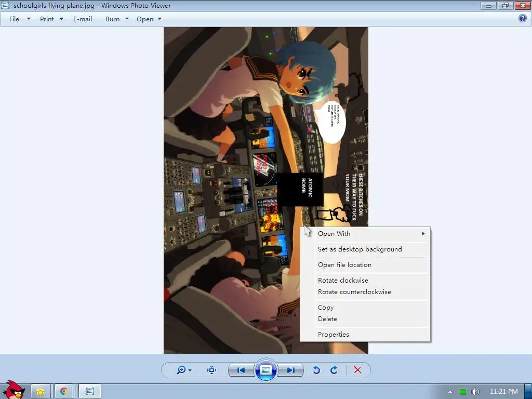Restore down the Photo Viewer window
532x399 pixels.
pos(506,5)
